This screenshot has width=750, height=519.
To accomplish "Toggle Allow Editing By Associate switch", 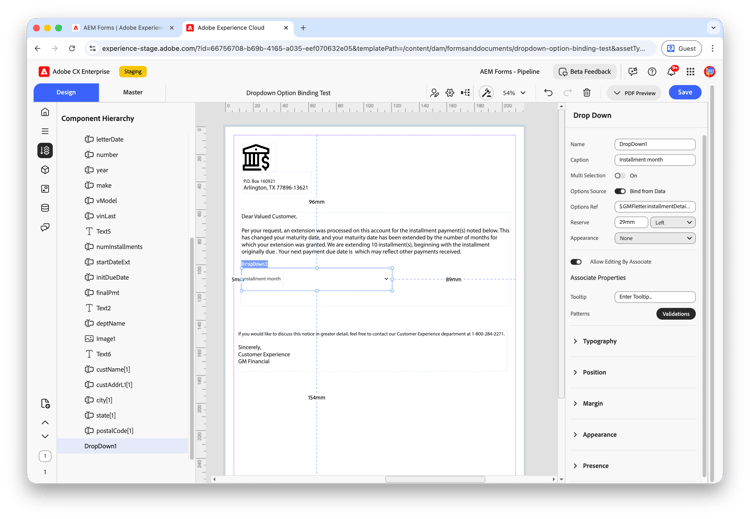I will 576,262.
